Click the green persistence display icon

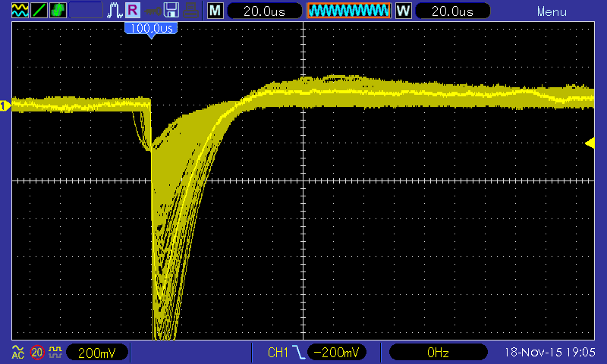coord(58,10)
